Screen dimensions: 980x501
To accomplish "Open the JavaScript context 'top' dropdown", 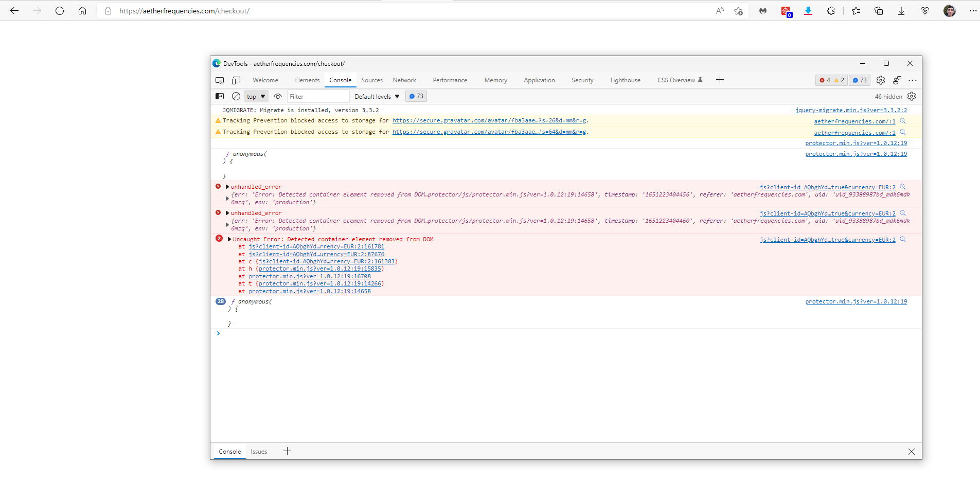I will (256, 96).
